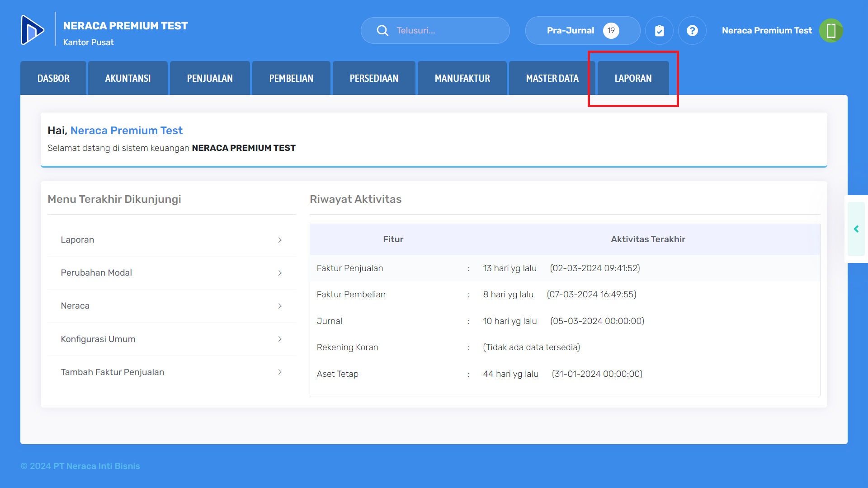
Task: Click timestamp (31-01-2024 00:00:00)
Action: click(x=597, y=374)
